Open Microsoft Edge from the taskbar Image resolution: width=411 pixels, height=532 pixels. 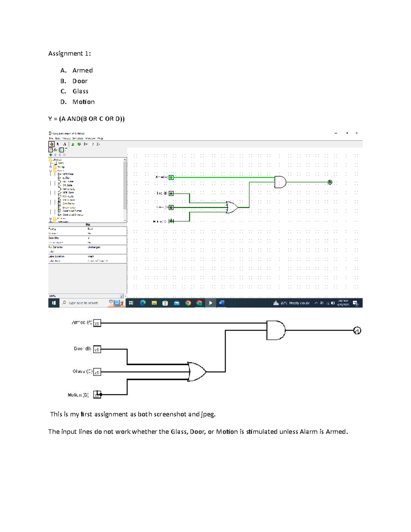point(143,303)
